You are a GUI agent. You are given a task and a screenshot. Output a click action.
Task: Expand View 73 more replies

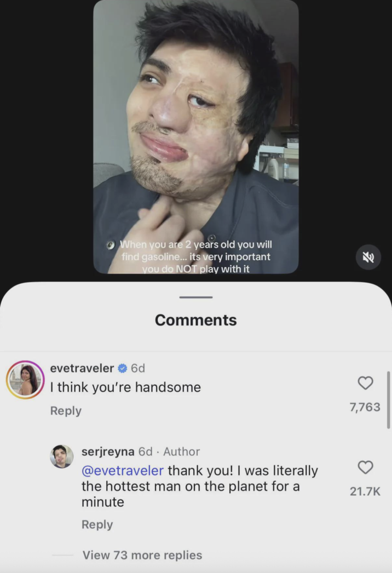point(143,555)
